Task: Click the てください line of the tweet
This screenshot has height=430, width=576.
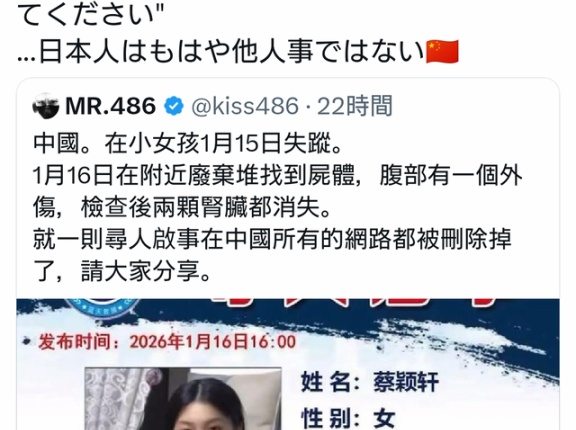Action: pyautogui.click(x=90, y=14)
